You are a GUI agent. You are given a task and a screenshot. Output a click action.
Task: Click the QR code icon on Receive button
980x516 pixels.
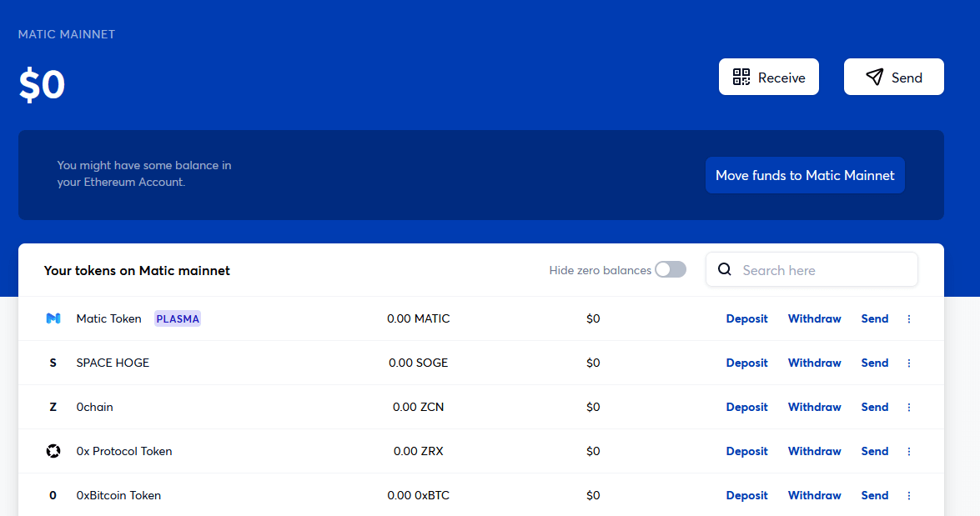click(x=741, y=77)
